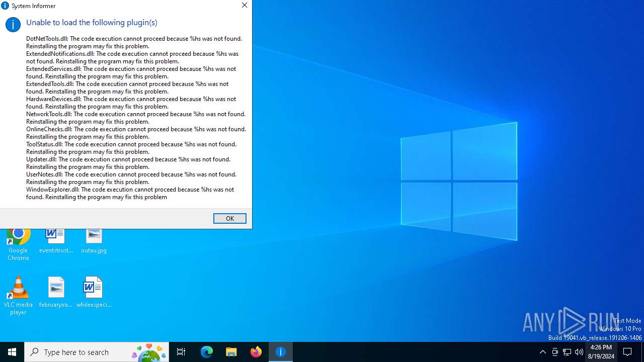Close the System Informer dialog

(x=245, y=6)
